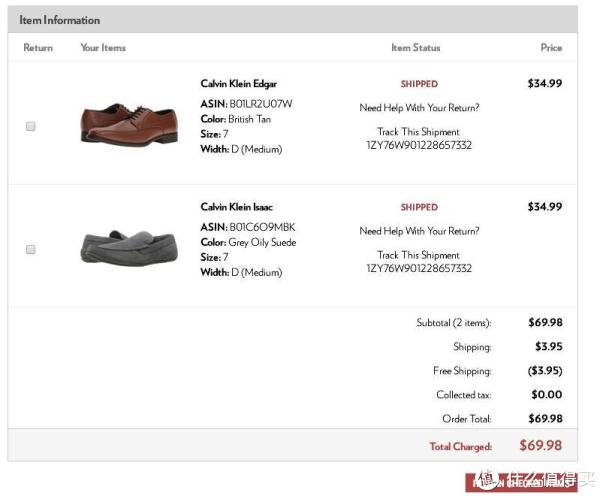
Task: Click the Order Total label
Action: pyautogui.click(x=467, y=419)
